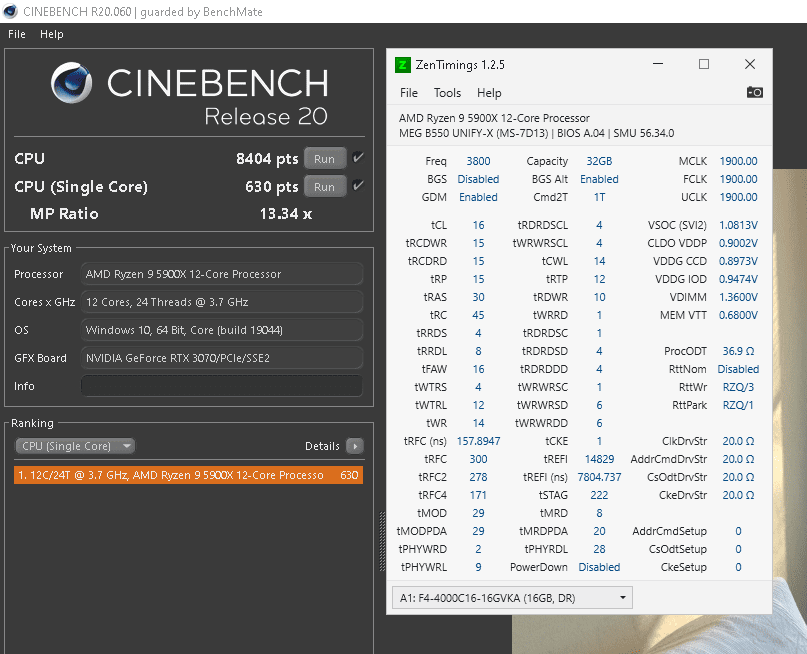Run the CPU multi-core benchmark

click(x=325, y=158)
